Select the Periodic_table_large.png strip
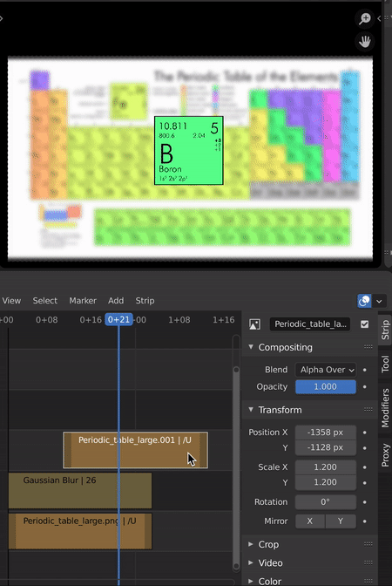The height and width of the screenshot is (586, 392). (80, 531)
